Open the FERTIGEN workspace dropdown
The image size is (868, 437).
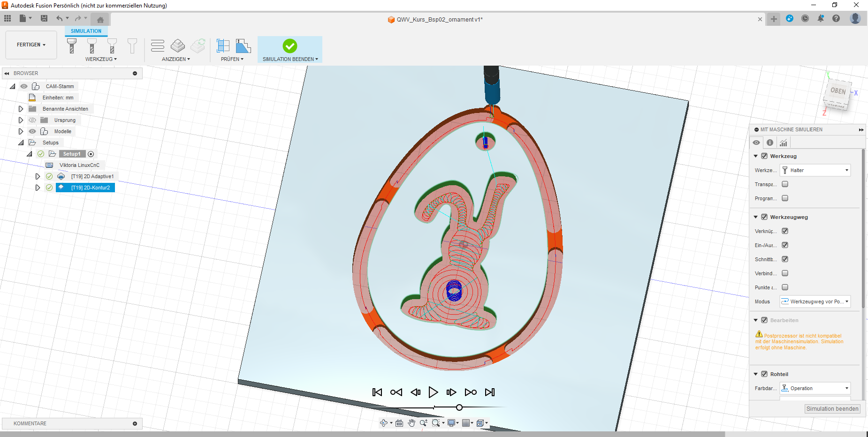click(31, 45)
